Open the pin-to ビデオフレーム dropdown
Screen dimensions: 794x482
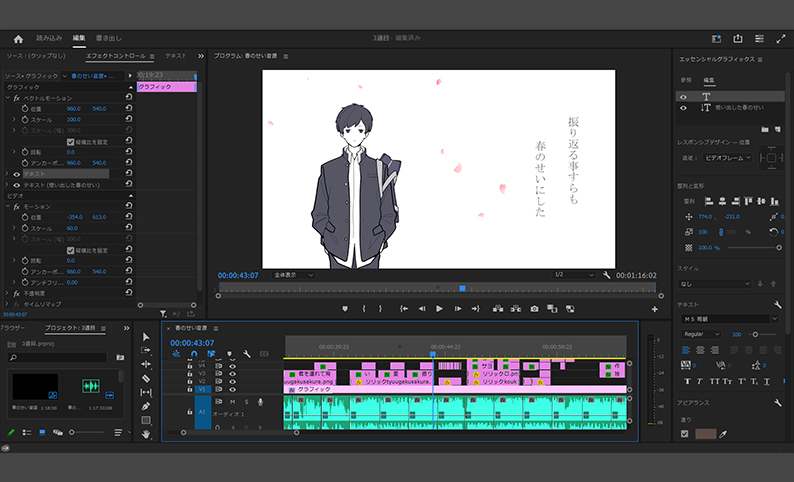[x=728, y=158]
